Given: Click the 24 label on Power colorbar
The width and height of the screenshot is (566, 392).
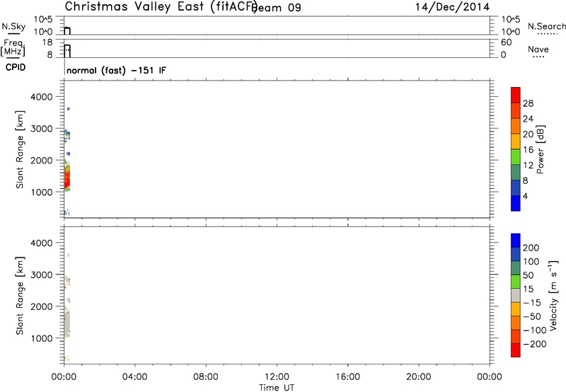Looking at the screenshot, I should pos(528,119).
